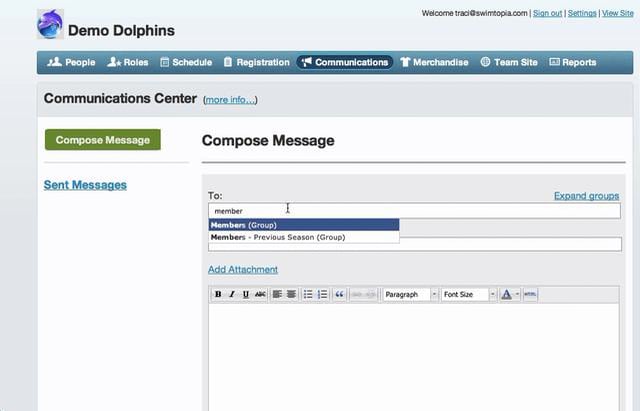640x411 pixels.
Task: Click the unlink icon in the toolbar
Action: (370, 294)
